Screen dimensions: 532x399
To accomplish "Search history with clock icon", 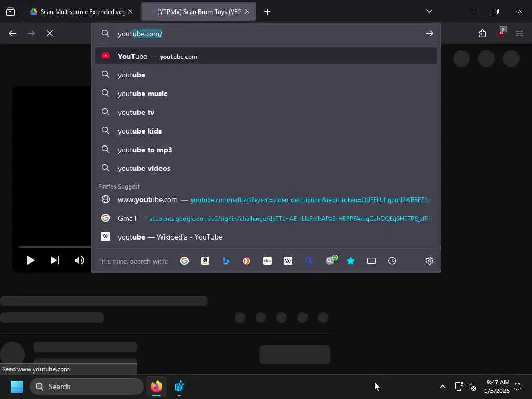I will click(392, 261).
